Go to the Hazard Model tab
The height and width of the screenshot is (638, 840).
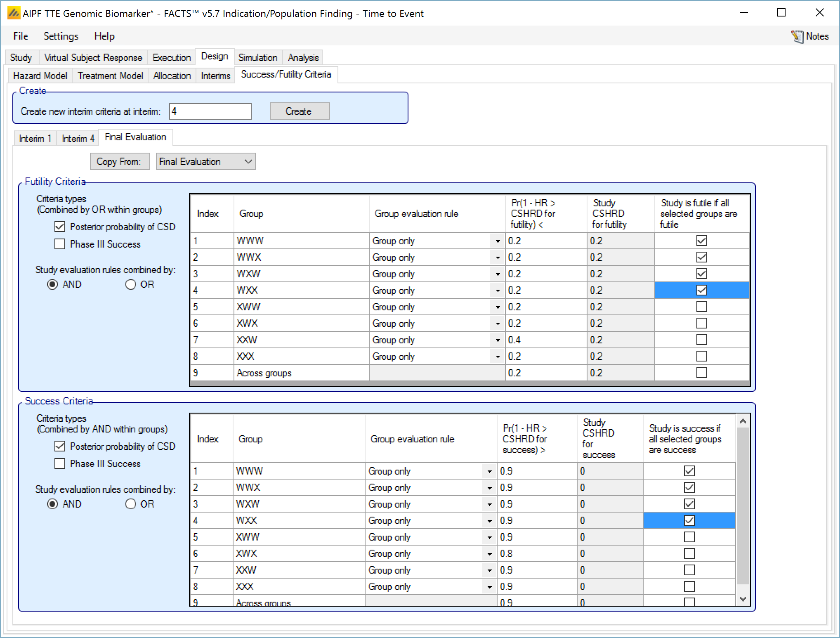coord(40,76)
